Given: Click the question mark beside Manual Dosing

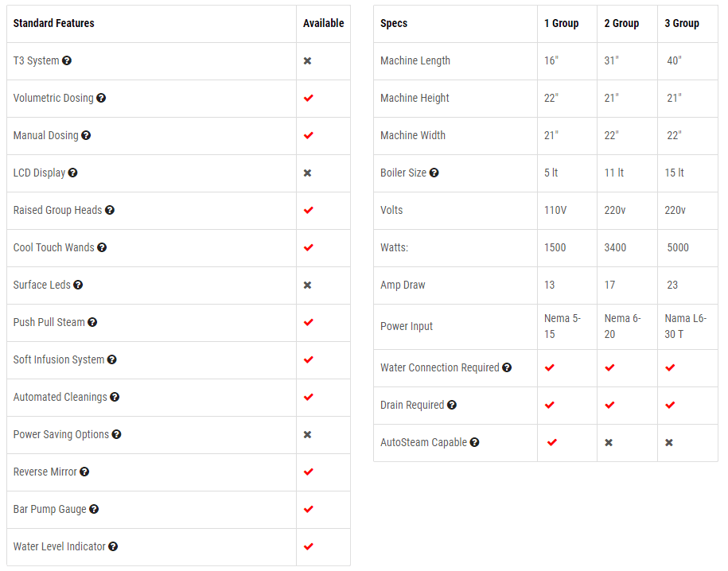Looking at the screenshot, I should click(x=86, y=135).
